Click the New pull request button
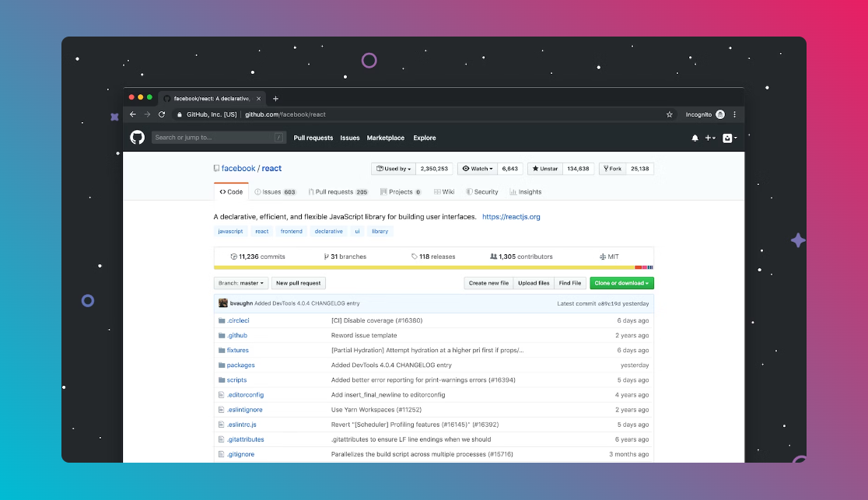 [x=299, y=283]
